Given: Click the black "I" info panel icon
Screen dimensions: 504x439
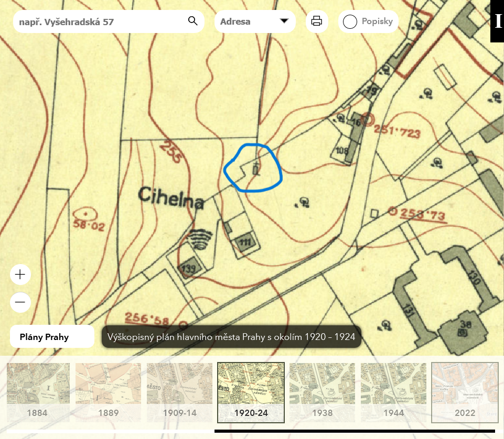Looking at the screenshot, I should (497, 21).
